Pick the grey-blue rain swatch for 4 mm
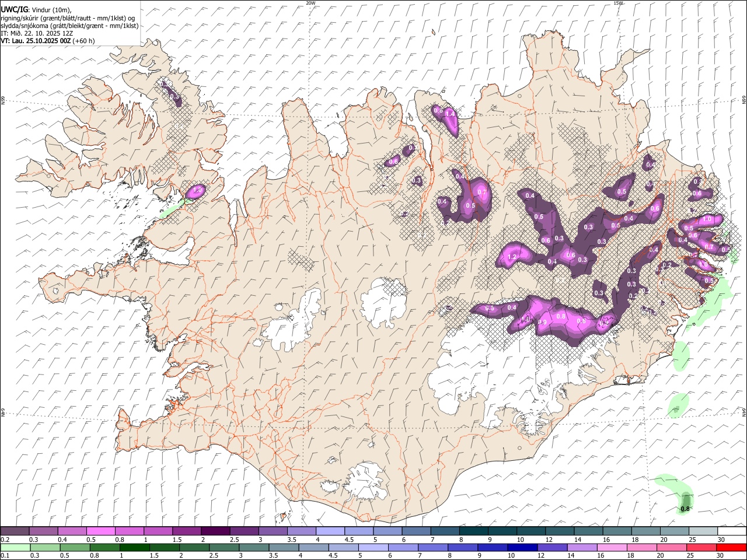Screen dimensions: 747x560 coord(313,547)
